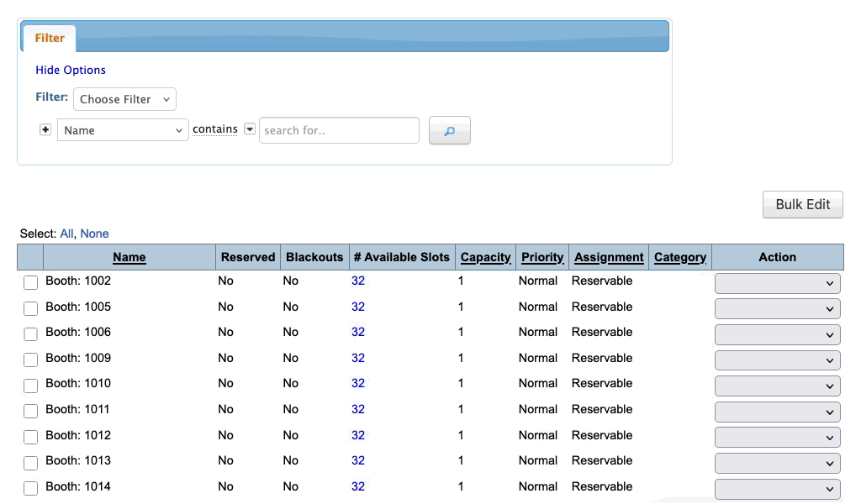Check the Booth: 1012 checkbox
Screen dimensions: 861x504
pyautogui.click(x=31, y=437)
